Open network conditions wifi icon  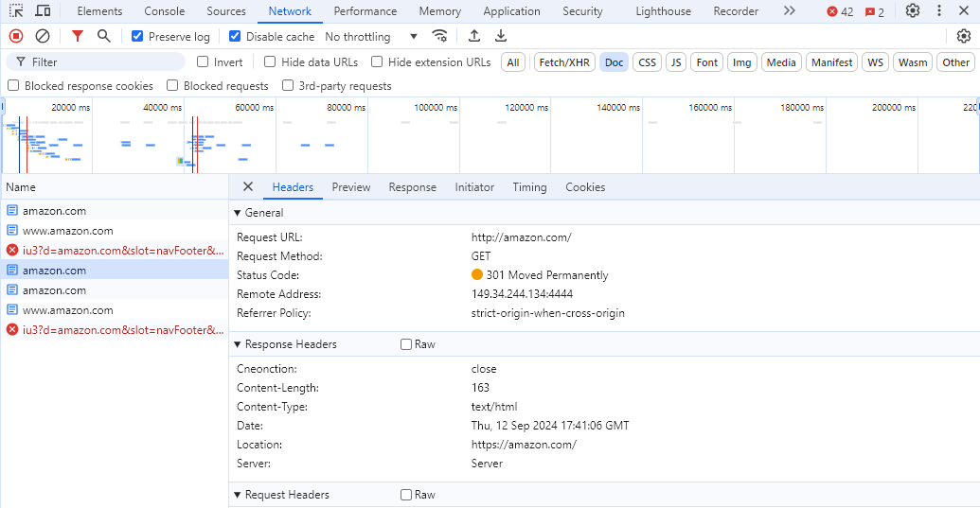click(x=440, y=36)
